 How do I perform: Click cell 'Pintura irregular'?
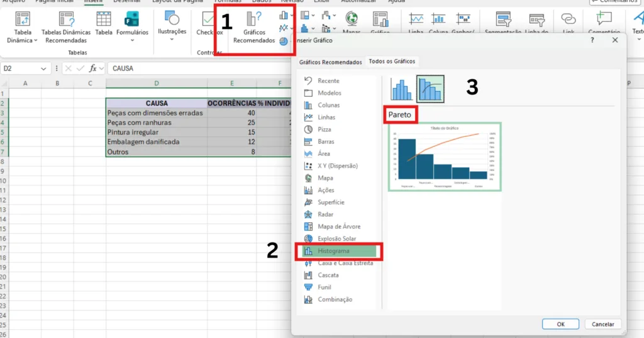[157, 132]
